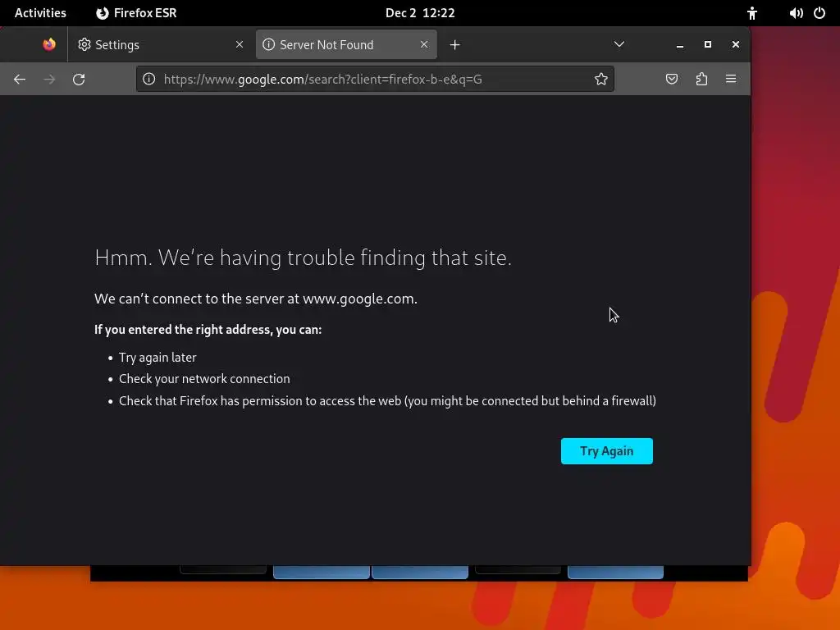Close the Settings tab

(240, 44)
